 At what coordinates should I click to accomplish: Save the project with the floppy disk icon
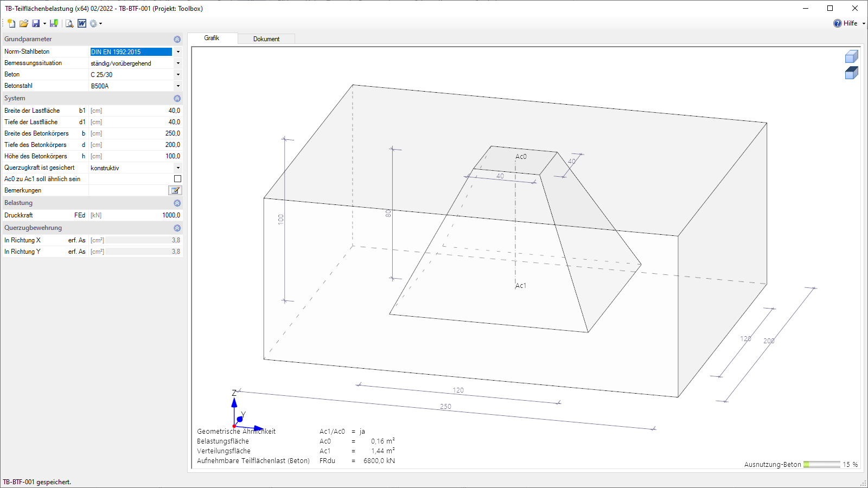tap(36, 23)
